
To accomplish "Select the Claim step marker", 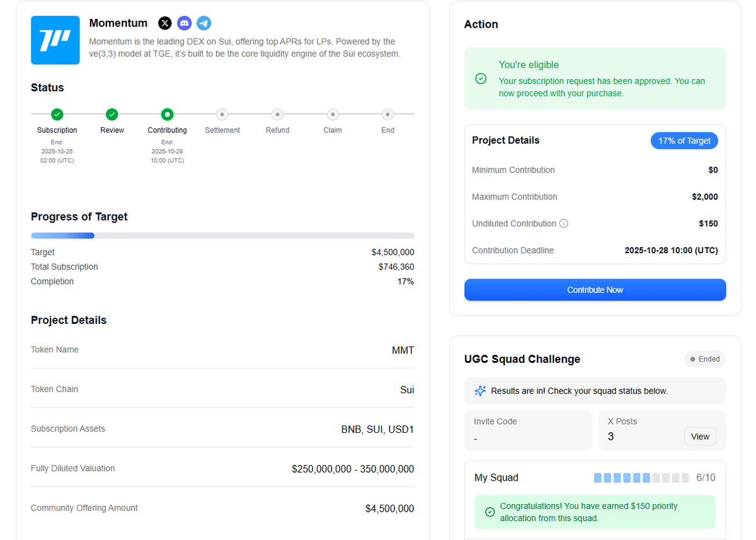I will (333, 114).
